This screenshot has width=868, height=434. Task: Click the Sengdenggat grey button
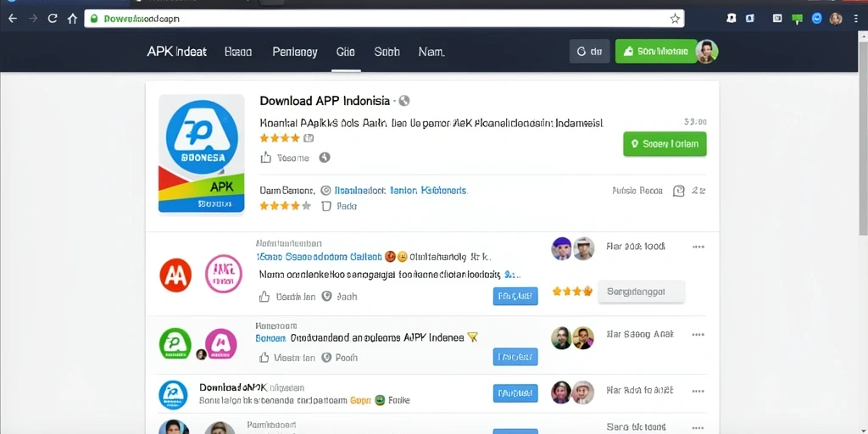(641, 292)
